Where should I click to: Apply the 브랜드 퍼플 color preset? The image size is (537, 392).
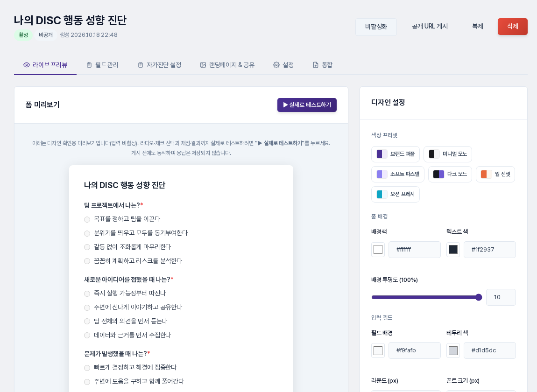click(x=396, y=154)
